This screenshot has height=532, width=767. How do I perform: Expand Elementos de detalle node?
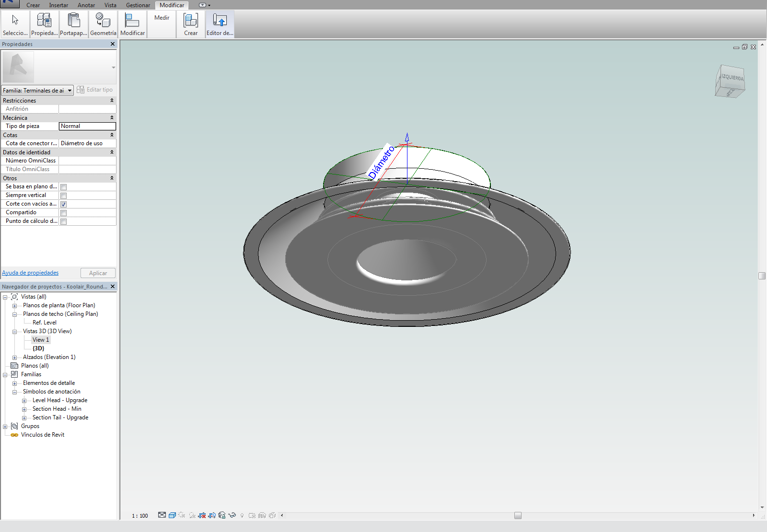(x=14, y=383)
